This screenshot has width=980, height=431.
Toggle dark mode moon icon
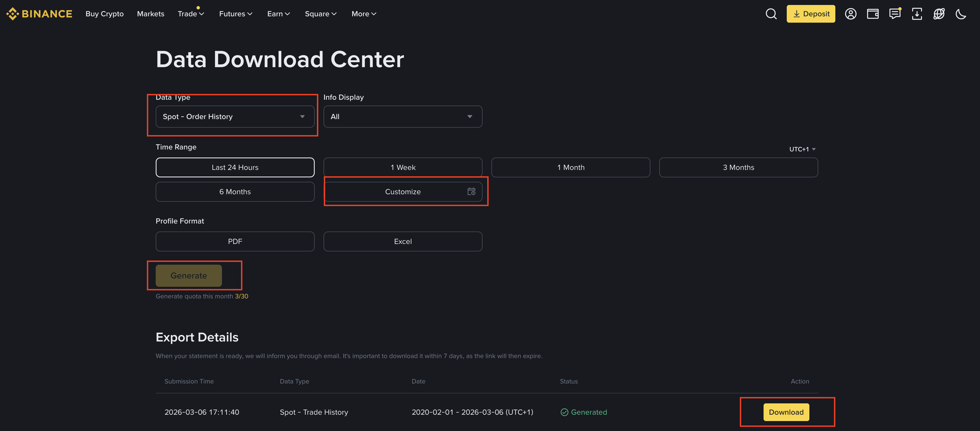pyautogui.click(x=961, y=14)
